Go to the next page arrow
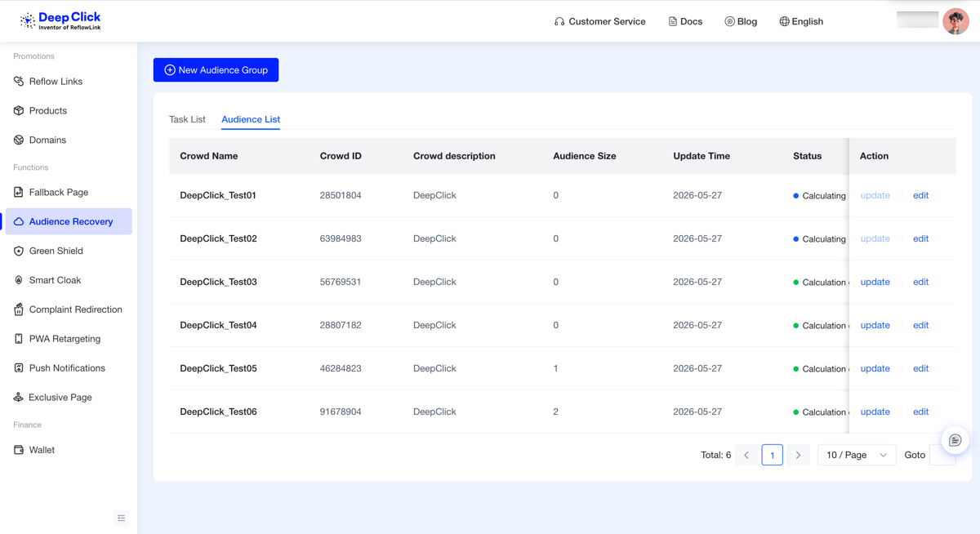Viewport: 980px width, 534px height. [x=798, y=455]
